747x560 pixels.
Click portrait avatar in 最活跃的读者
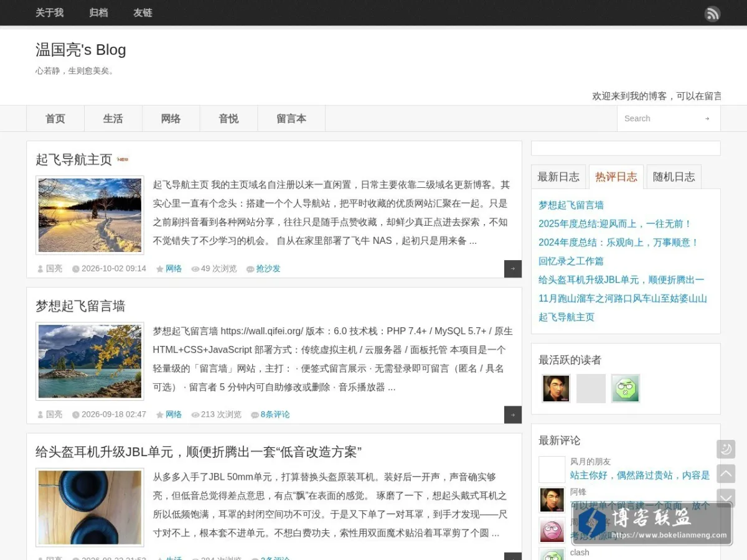pos(556,389)
